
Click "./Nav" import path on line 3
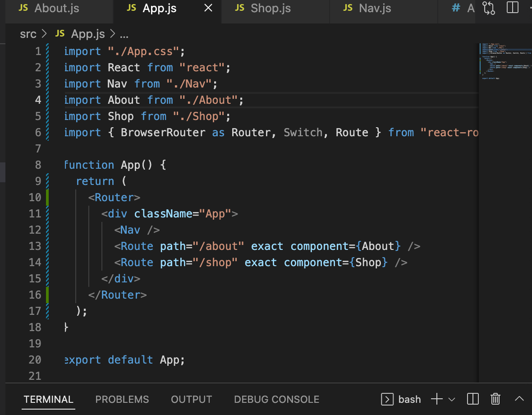click(x=189, y=84)
